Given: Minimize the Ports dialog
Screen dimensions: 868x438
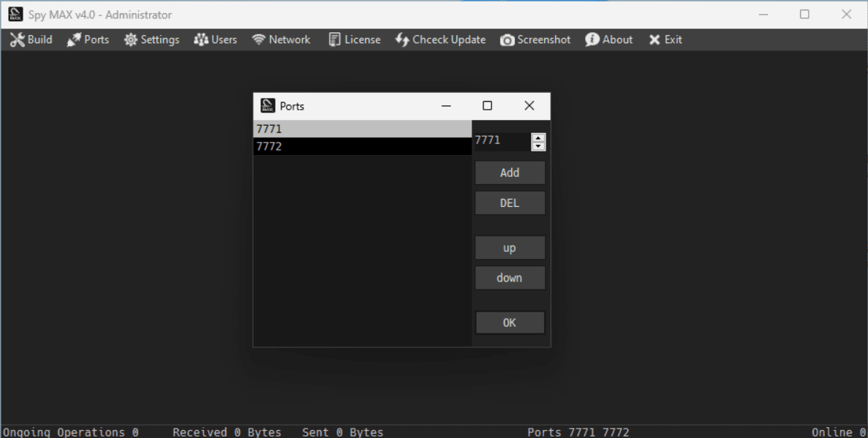Looking at the screenshot, I should pos(446,106).
